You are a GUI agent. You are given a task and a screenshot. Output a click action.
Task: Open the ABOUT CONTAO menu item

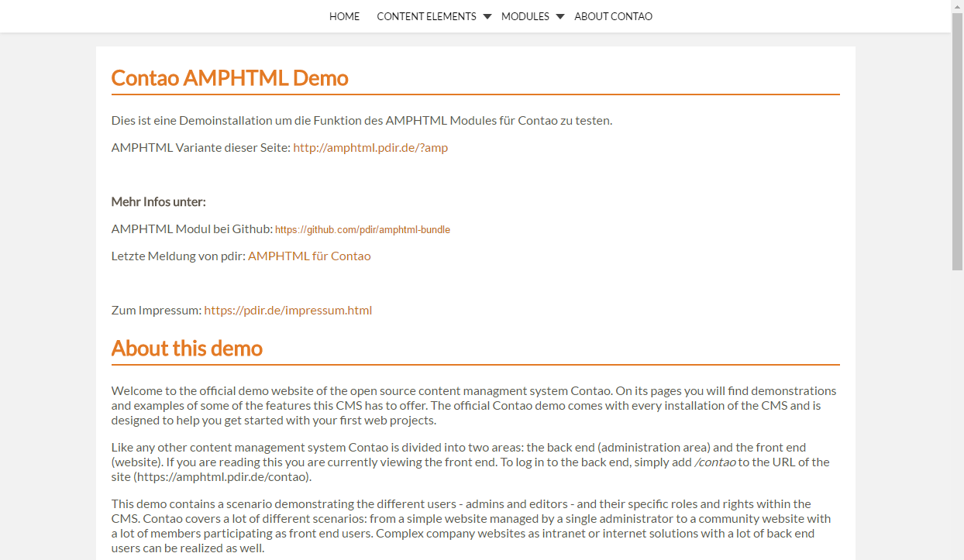click(613, 16)
